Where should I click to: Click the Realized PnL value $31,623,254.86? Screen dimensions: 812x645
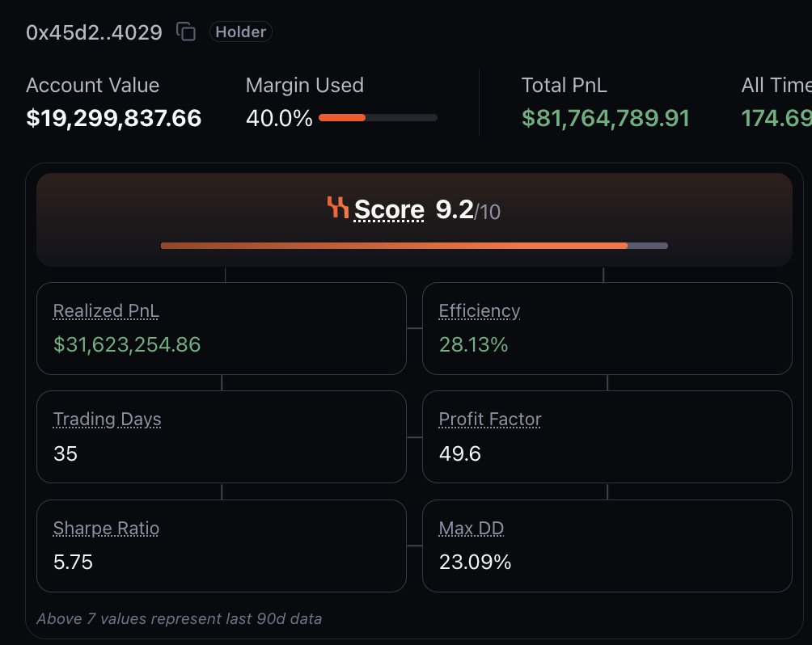(127, 345)
